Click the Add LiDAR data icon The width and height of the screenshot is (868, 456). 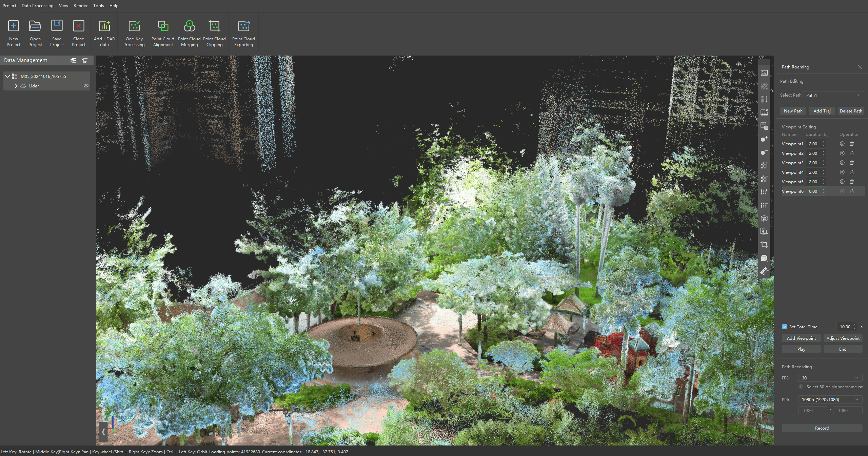tap(104, 26)
